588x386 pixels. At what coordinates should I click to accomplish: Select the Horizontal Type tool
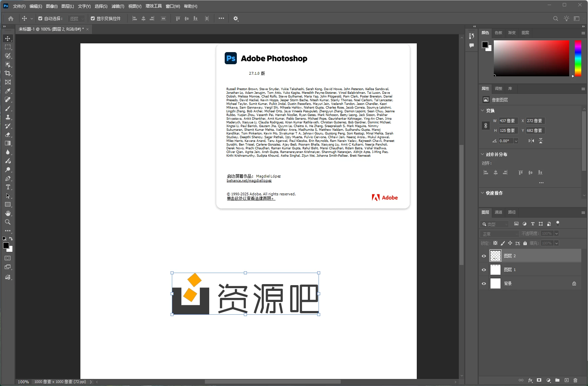pos(7,187)
